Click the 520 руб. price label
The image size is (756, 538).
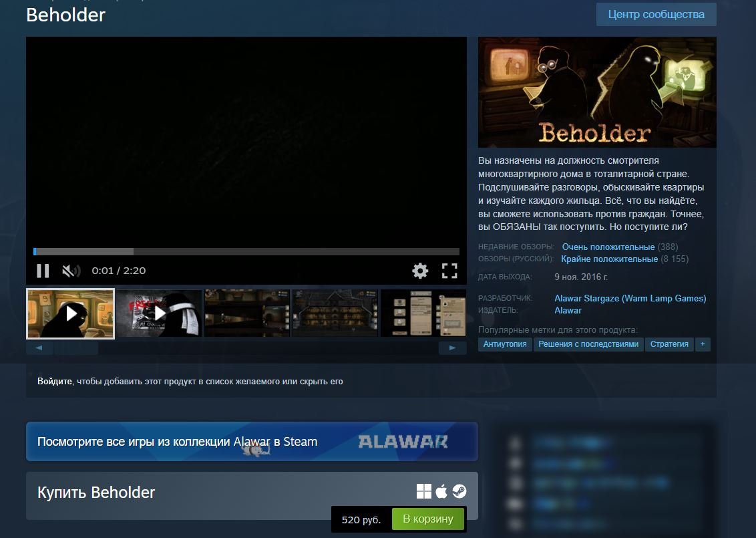tap(361, 520)
